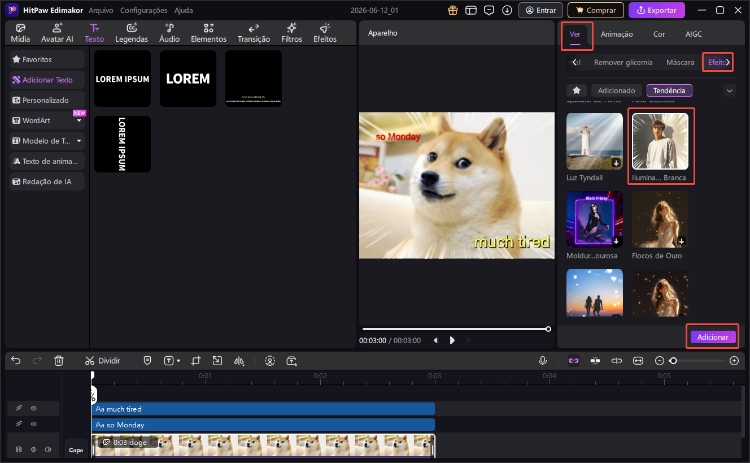Select the Luz Tyndall effect thumbnail
The width and height of the screenshot is (750, 463).
[595, 142]
